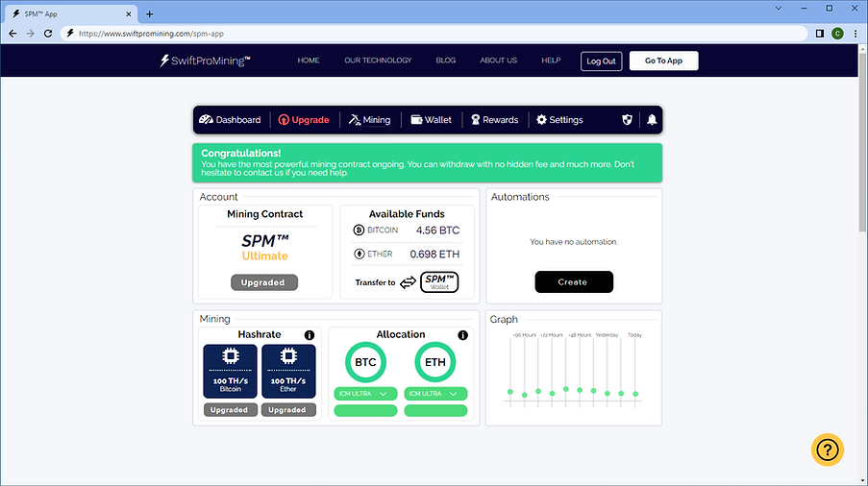Open the ABOUT US page

pyautogui.click(x=498, y=61)
